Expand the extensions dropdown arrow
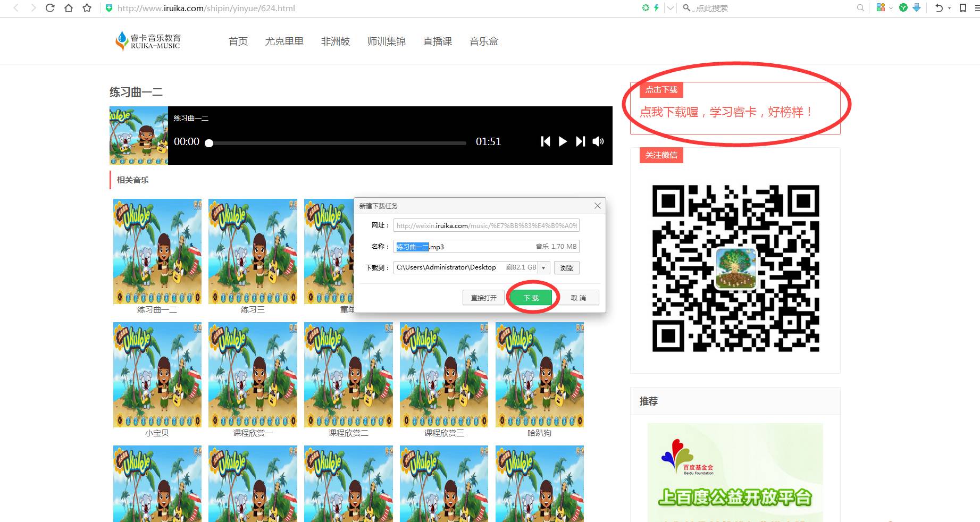Image resolution: width=980 pixels, height=522 pixels. tap(891, 8)
